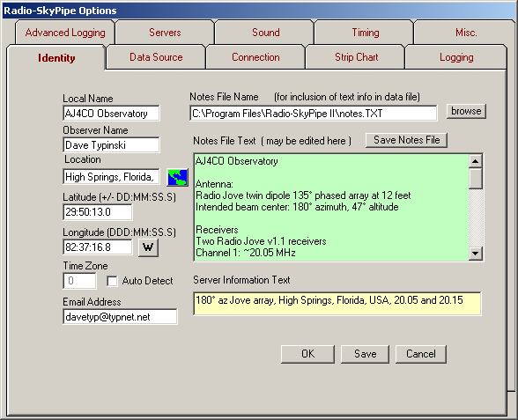Click the notes text scroll up arrow
Screen dimensions: 518x420
tap(476, 161)
